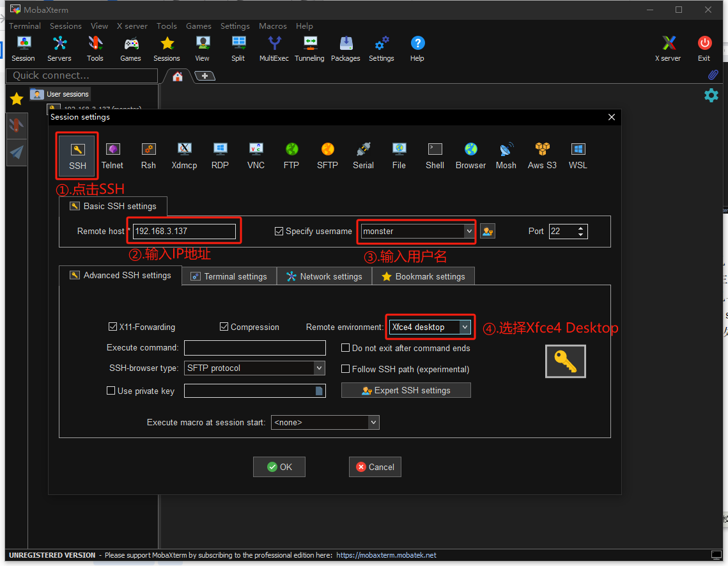728x566 pixels.
Task: Click the large key icon button
Action: 565,361
